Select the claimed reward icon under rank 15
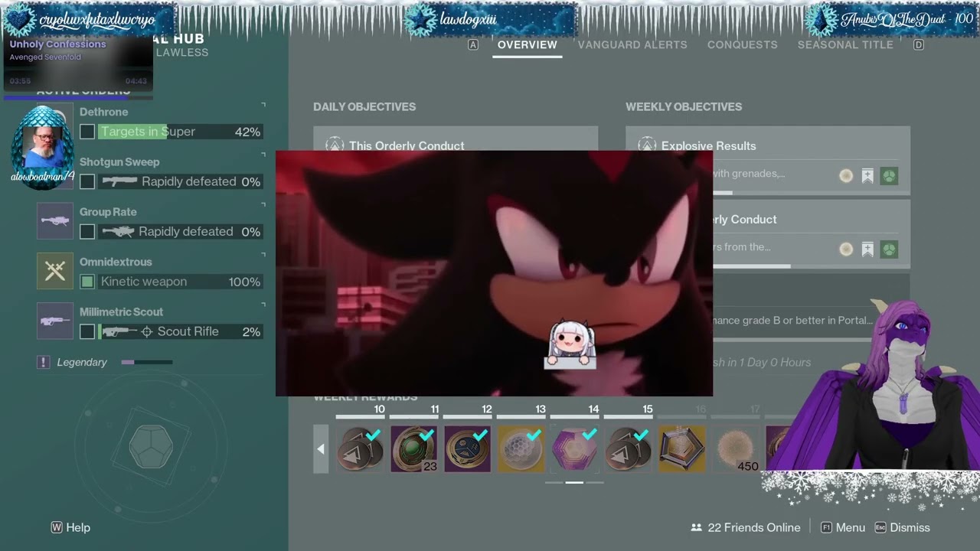 click(628, 448)
